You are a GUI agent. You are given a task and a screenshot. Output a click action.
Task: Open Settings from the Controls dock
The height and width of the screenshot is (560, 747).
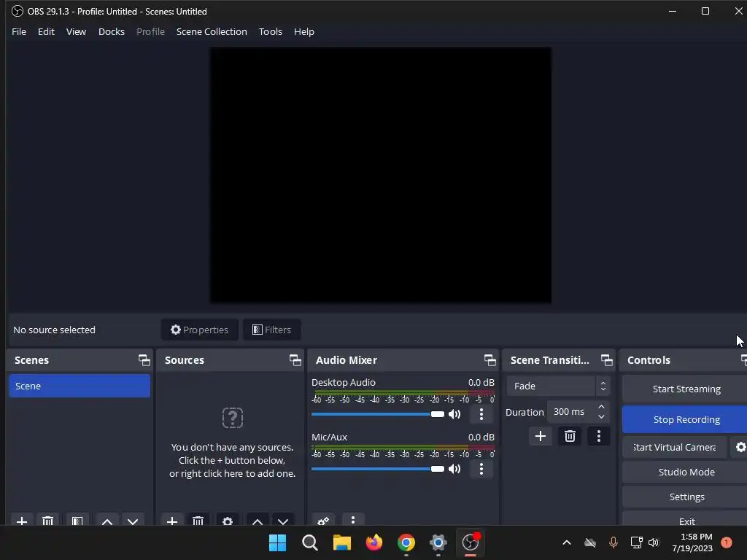tap(686, 497)
